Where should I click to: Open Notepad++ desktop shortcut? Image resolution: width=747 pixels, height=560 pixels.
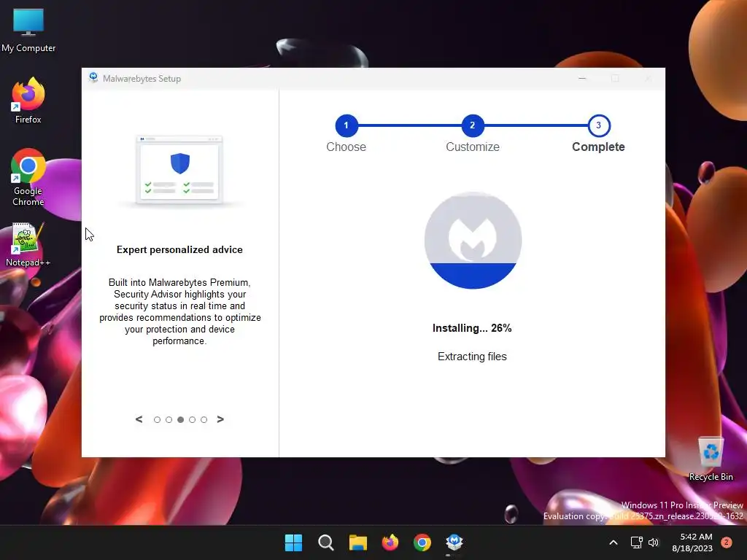28,244
